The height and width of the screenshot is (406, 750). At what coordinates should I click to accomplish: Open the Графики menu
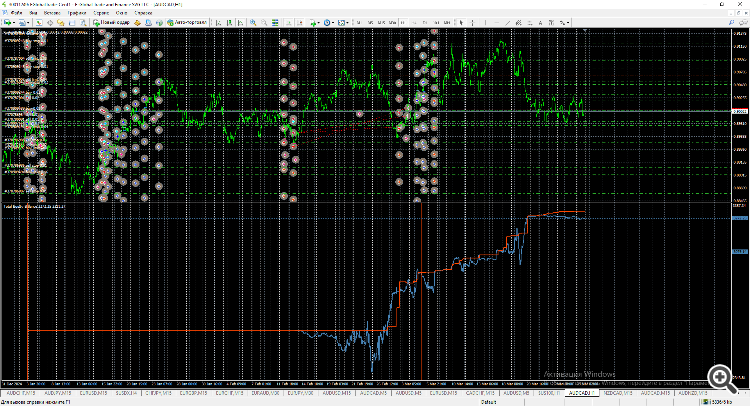(x=77, y=13)
